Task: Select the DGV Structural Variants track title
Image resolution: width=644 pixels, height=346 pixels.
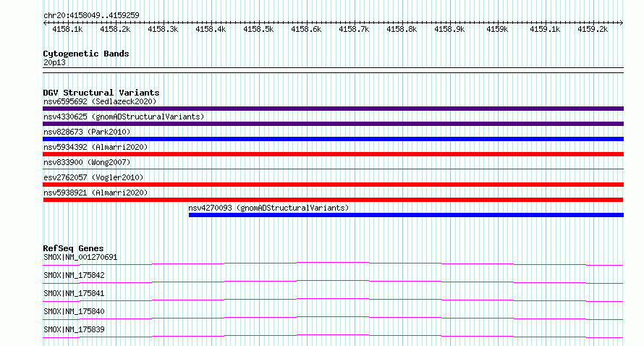Action: [x=101, y=93]
